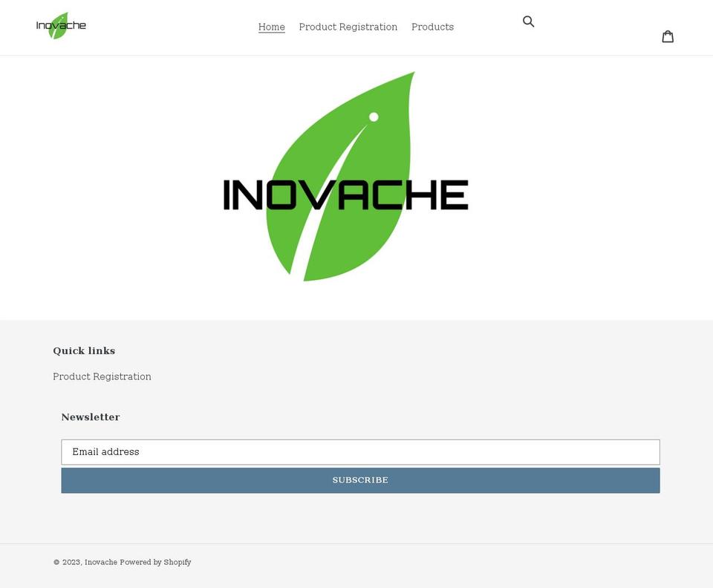Select the Quick links heading text
713x588 pixels.
(x=84, y=351)
